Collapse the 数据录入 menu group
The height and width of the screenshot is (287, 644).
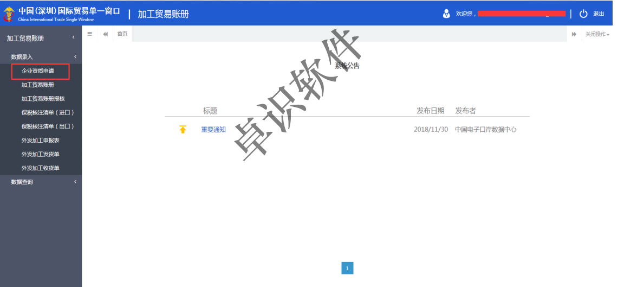pyautogui.click(x=75, y=57)
